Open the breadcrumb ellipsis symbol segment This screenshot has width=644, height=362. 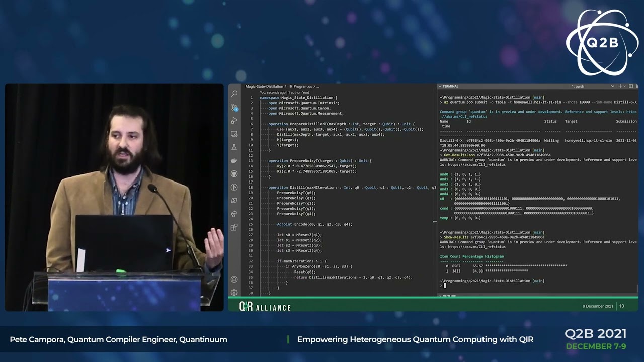318,87
